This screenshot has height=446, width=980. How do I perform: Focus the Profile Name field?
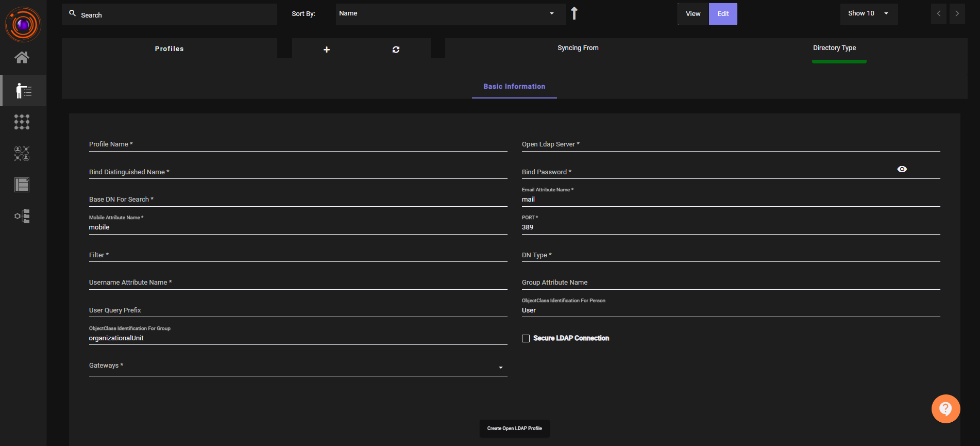tap(298, 144)
